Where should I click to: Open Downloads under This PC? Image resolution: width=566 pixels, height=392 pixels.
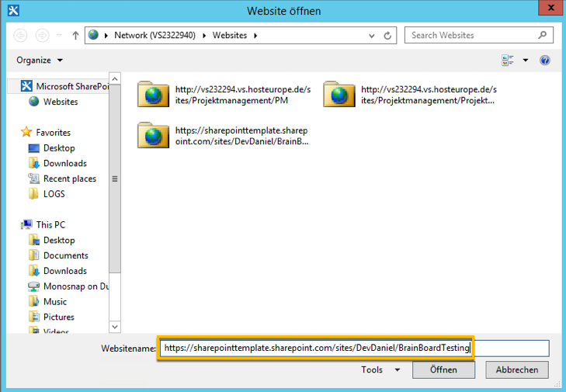65,271
